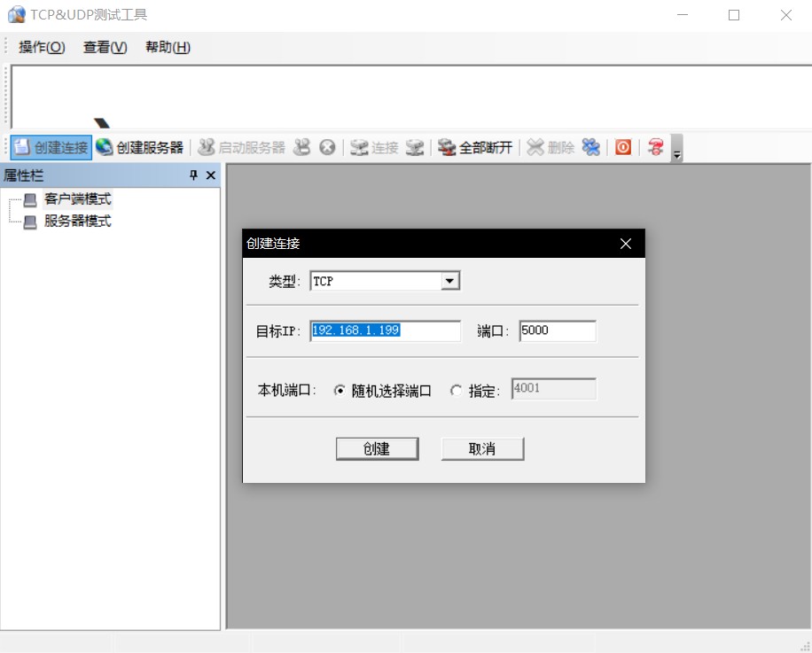Image resolution: width=812 pixels, height=653 pixels.
Task: Select the 服务器模式 tree node
Action: click(78, 221)
